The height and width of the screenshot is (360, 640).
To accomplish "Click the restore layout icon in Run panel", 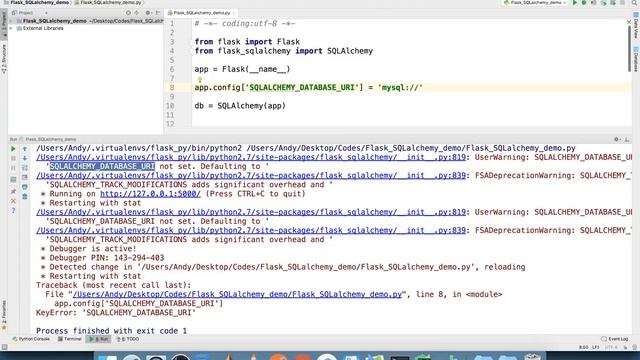I will click(13, 180).
